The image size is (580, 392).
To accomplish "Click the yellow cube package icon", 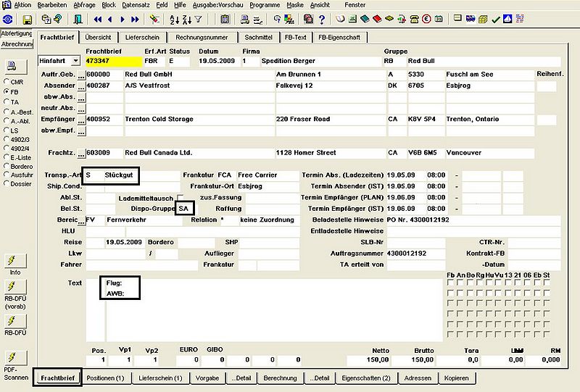I will pos(483,19).
